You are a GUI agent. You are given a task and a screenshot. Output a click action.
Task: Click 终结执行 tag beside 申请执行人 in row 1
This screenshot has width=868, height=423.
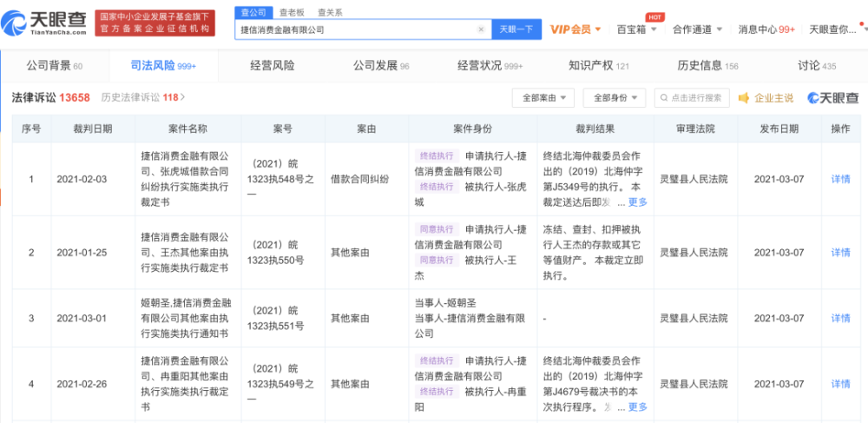click(437, 155)
